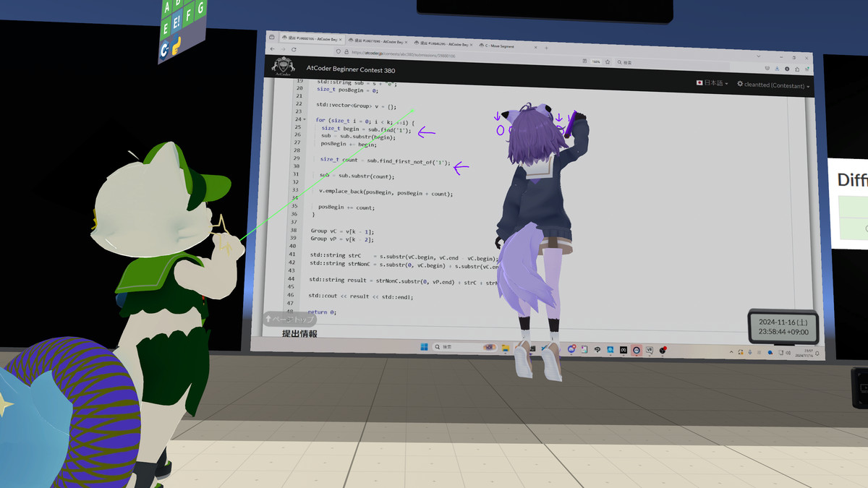Click the OneDrive cloud tray icon

(770, 352)
